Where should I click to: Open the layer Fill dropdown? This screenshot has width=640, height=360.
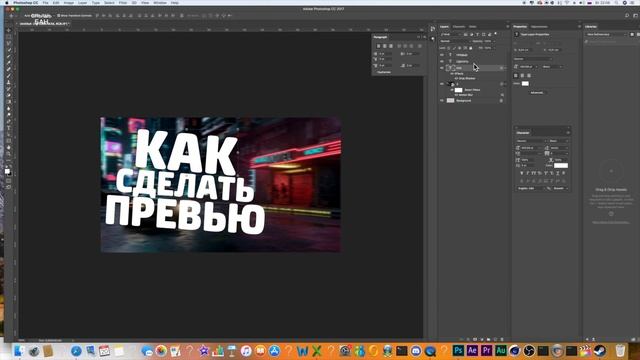pyautogui.click(x=494, y=48)
